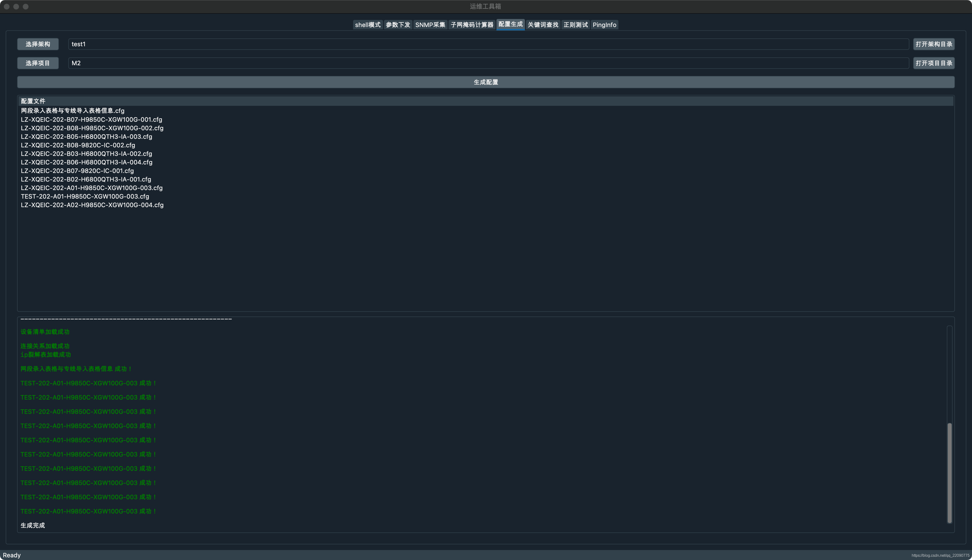The width and height of the screenshot is (972, 560).
Task: Open the 参数下发 tab
Action: (398, 25)
